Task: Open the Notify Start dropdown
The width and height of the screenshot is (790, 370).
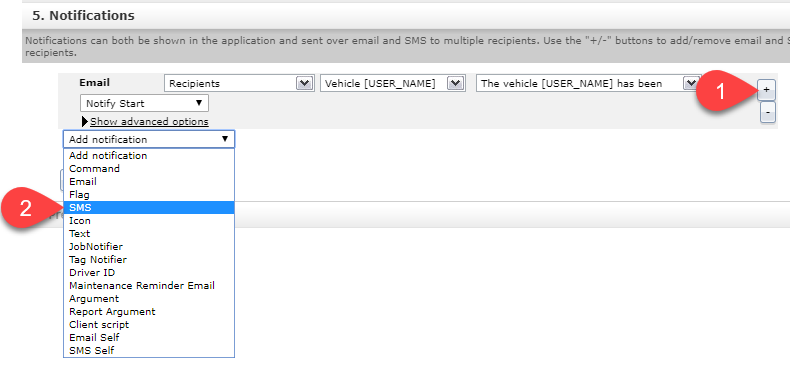Action: tap(144, 103)
